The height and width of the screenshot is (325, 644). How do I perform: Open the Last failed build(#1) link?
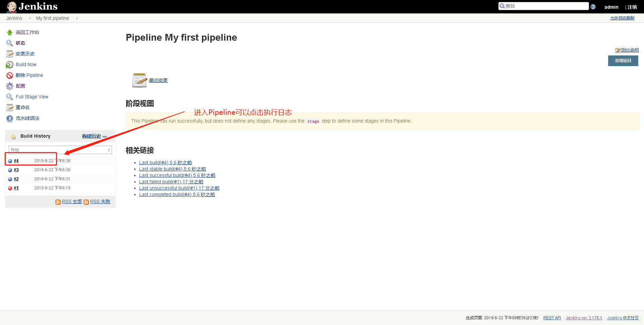pyautogui.click(x=171, y=182)
